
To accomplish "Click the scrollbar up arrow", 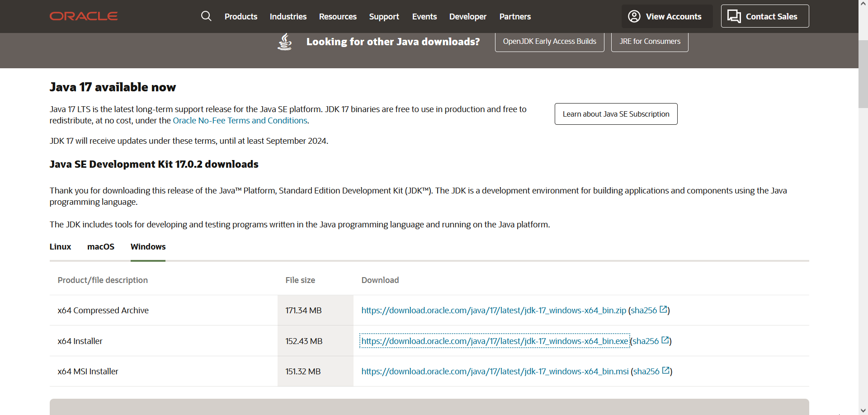I will pos(863,4).
